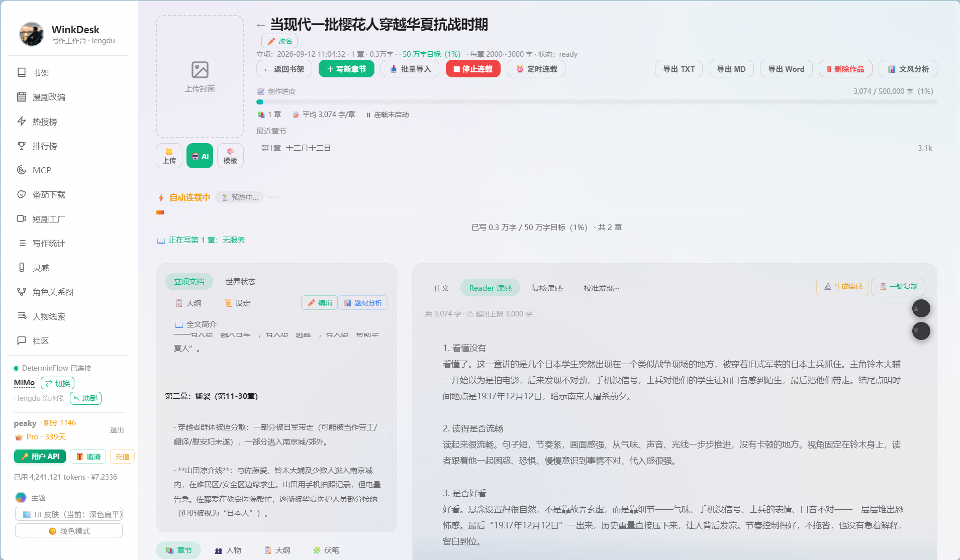Open the UI 皮肤 skin selector

[69, 514]
